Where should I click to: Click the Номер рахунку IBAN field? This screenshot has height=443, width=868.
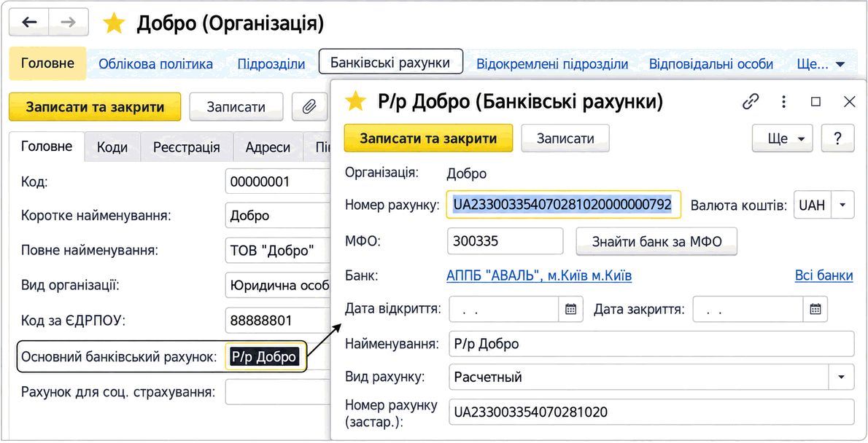point(564,205)
